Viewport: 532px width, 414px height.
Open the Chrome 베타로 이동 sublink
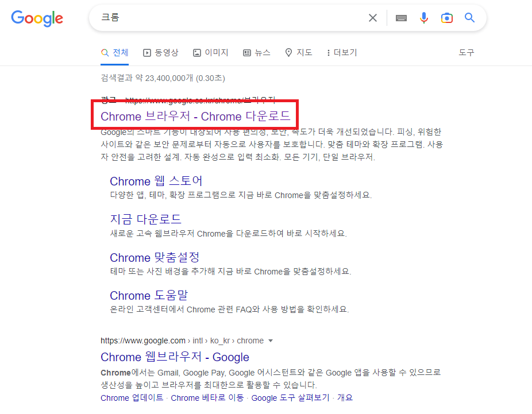(x=207, y=398)
